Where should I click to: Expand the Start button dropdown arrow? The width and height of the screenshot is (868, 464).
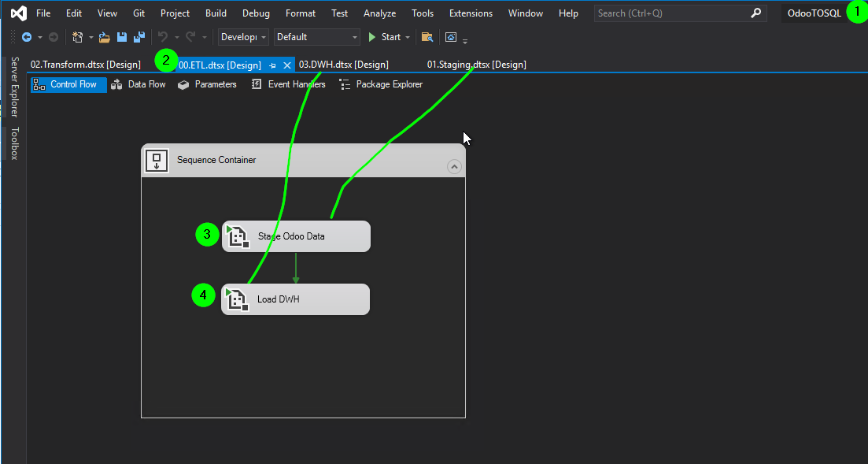(x=408, y=37)
